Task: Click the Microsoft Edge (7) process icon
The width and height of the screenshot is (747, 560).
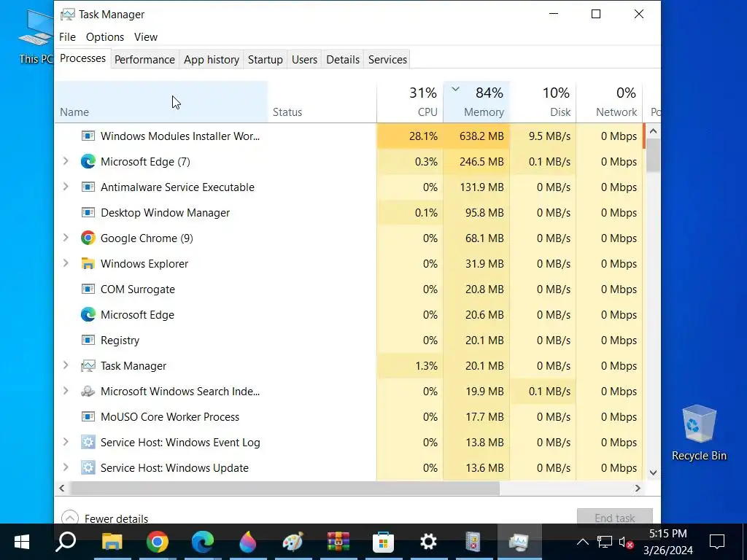Action: coord(88,161)
